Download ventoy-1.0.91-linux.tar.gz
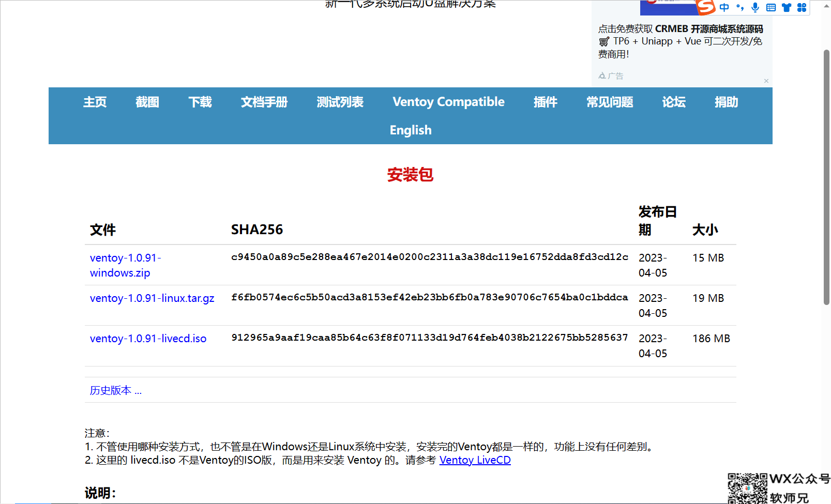The width and height of the screenshot is (831, 504). coord(152,298)
